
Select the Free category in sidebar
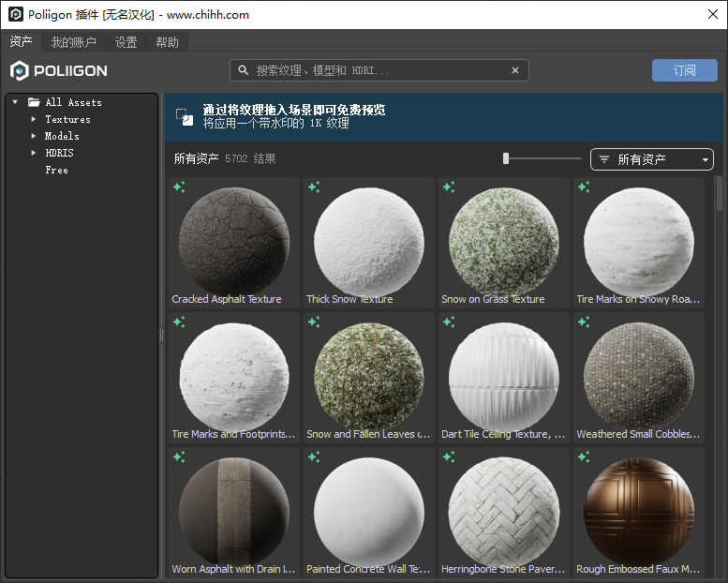tap(56, 170)
